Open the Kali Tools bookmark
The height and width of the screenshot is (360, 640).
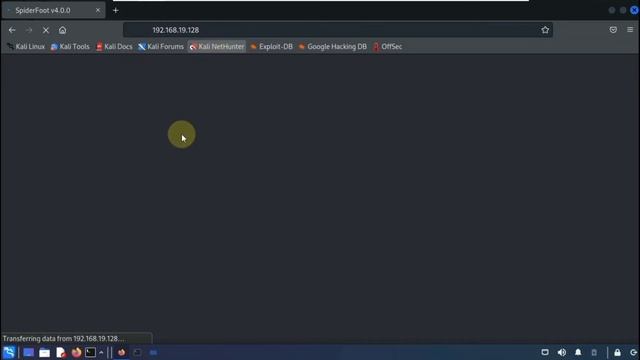click(70, 47)
